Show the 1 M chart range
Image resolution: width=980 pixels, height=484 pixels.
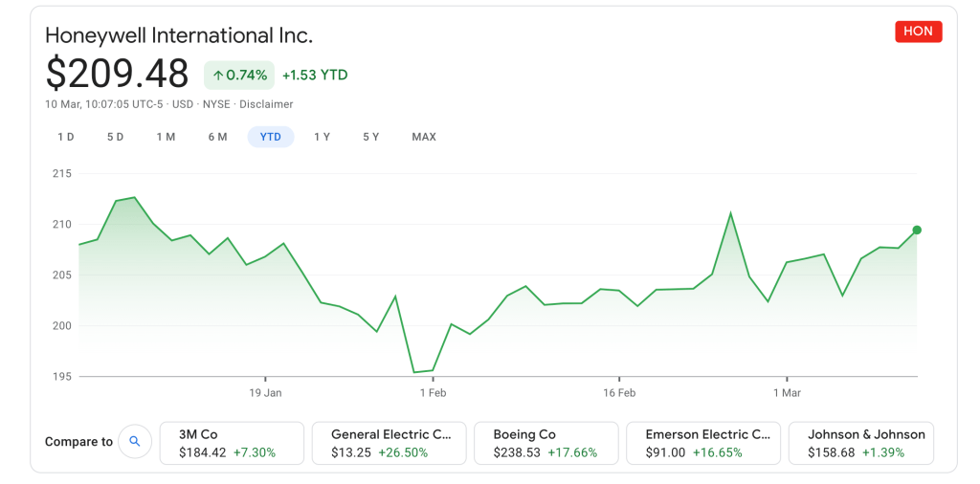click(167, 137)
